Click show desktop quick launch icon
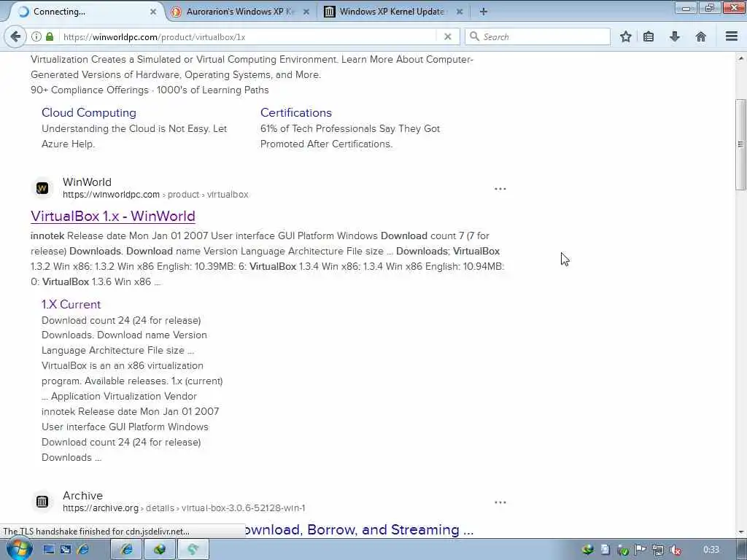 [x=49, y=550]
